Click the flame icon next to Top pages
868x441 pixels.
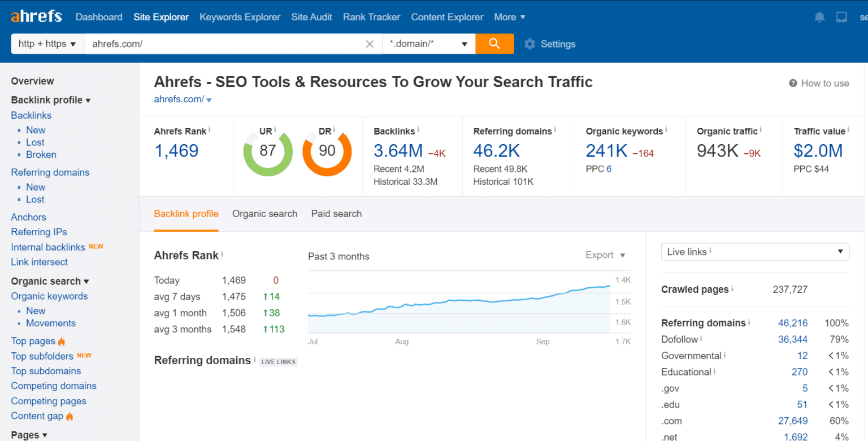[x=60, y=341]
